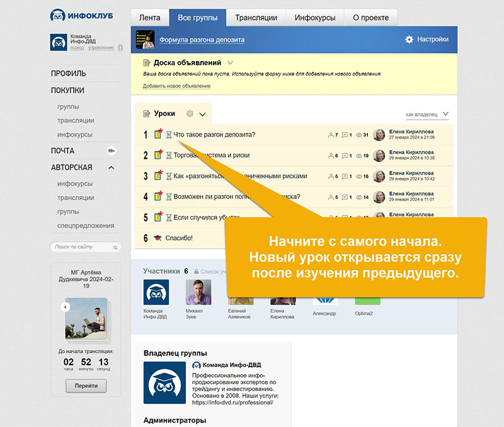Click the graduation cap icon beside Спасибо
This screenshot has height=427, width=504.
158,238
